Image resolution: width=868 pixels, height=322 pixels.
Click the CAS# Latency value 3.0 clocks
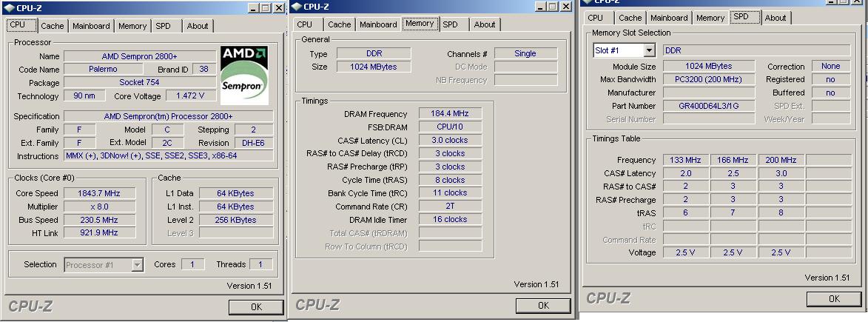click(450, 140)
